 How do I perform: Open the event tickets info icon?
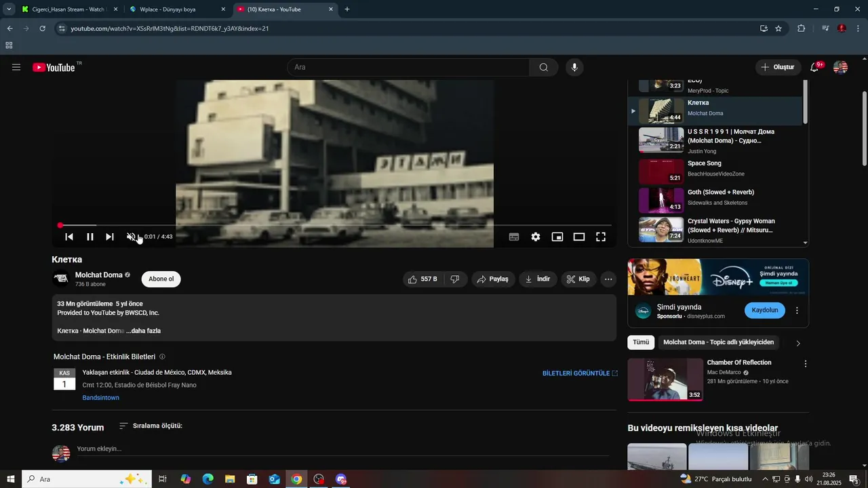point(162,357)
